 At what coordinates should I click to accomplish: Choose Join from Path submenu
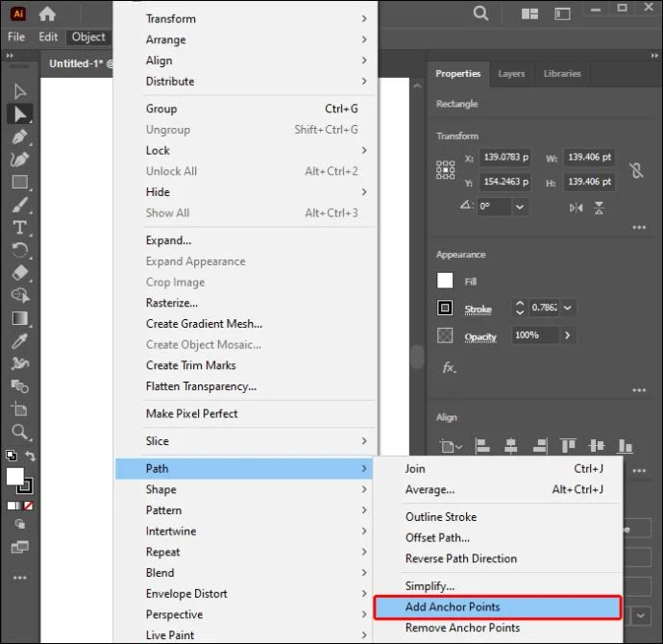point(498,468)
